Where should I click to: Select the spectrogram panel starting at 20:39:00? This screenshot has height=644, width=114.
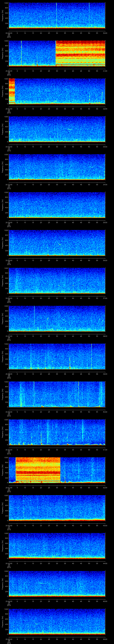pos(57,394)
